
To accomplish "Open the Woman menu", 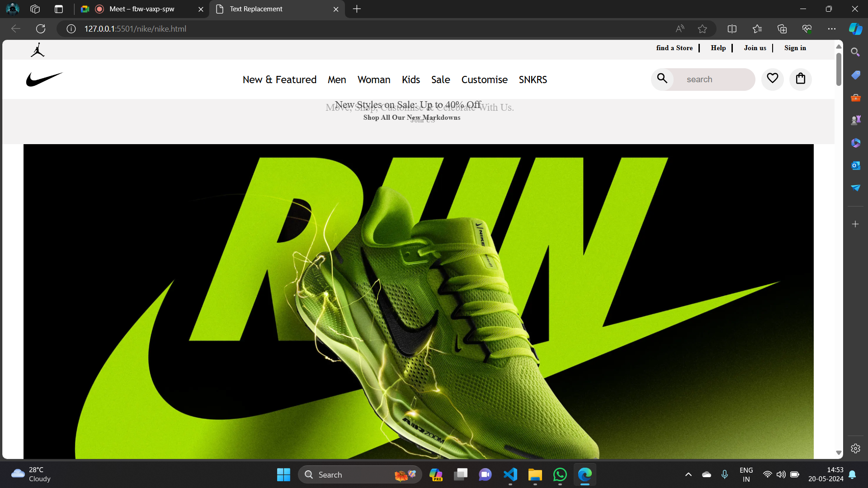I will click(x=374, y=80).
